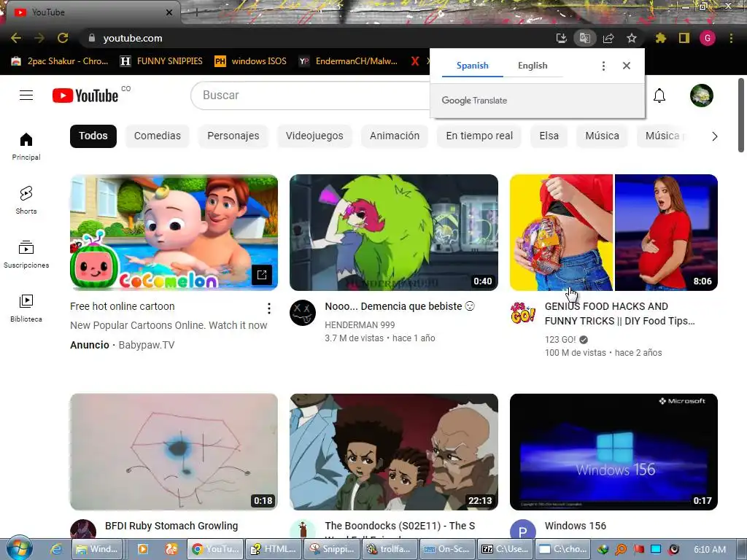747x560 pixels.
Task: Show more filter chips with right arrow
Action: 714,136
